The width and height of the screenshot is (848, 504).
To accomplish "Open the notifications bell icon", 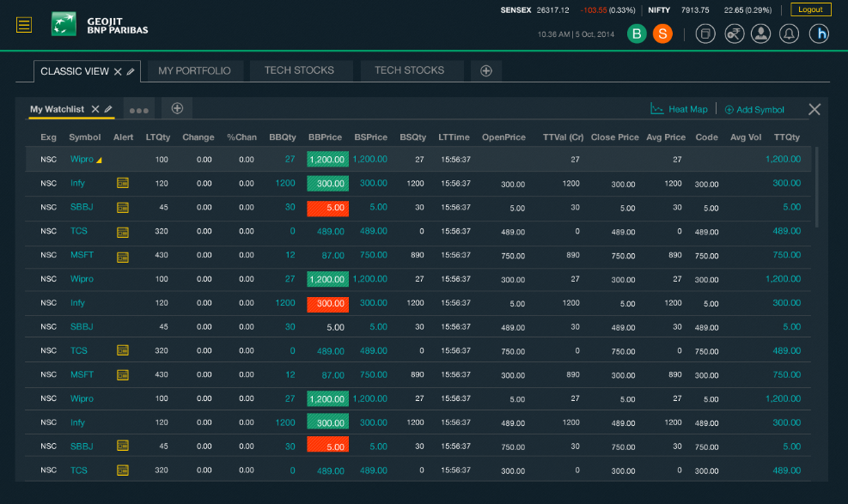I will (789, 33).
